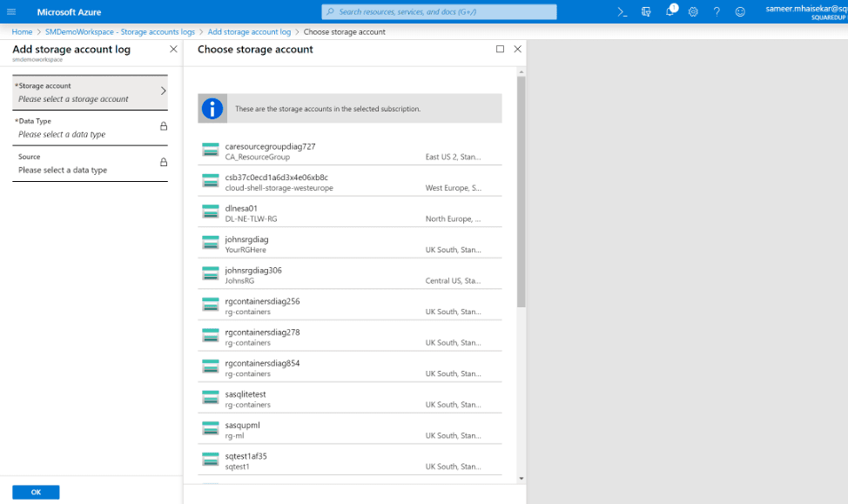Send feedback via the smiley icon
The image size is (848, 504).
(x=740, y=11)
